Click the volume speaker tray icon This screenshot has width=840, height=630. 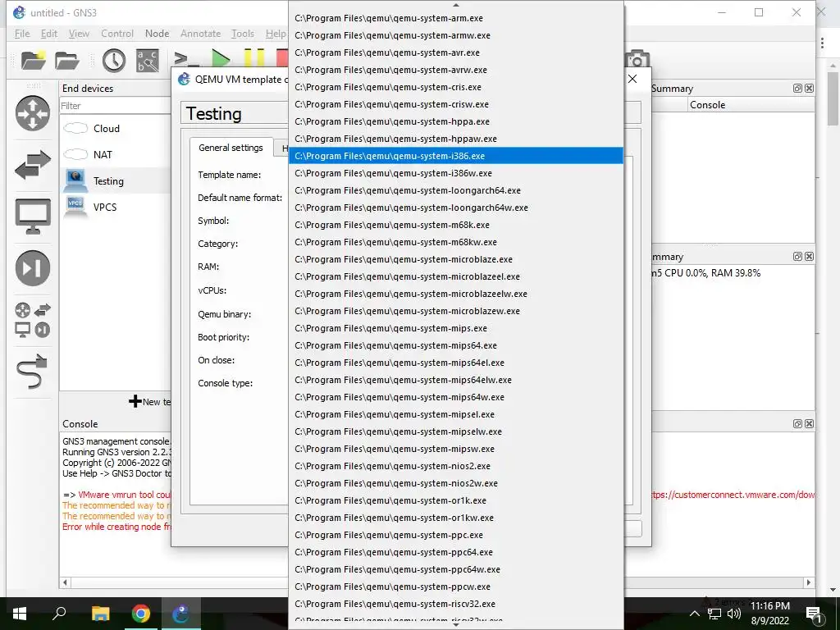(x=734, y=614)
